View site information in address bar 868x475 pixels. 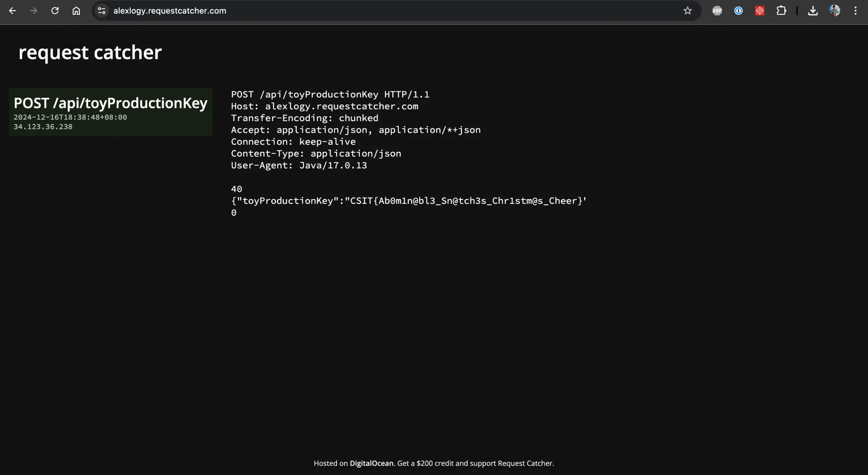click(102, 11)
